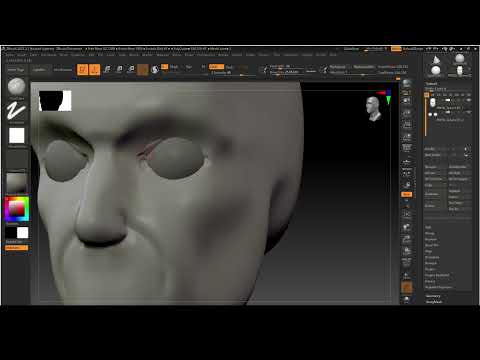Expand the Boolean section in Subtool
480x360 pixels.
coord(431,239)
